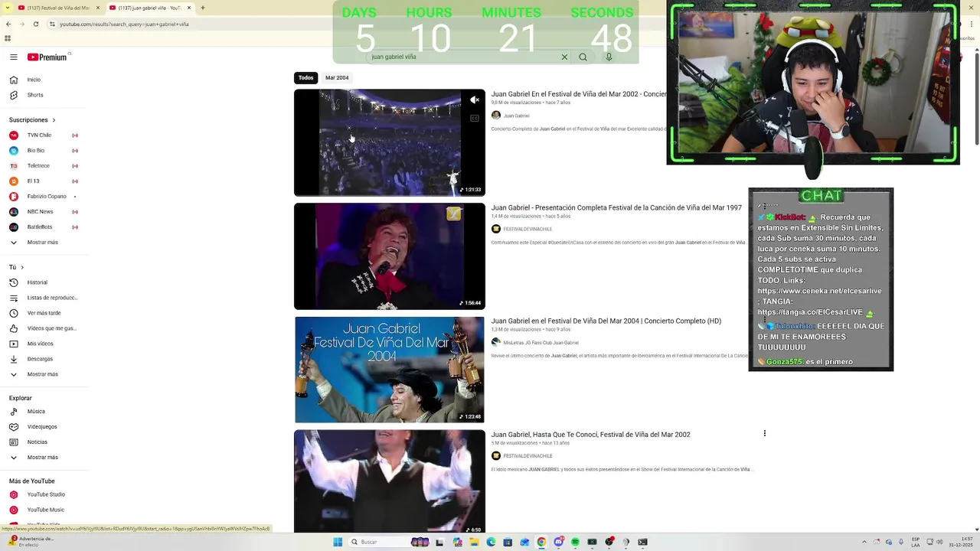Open Noticias under Explorar

point(37,442)
